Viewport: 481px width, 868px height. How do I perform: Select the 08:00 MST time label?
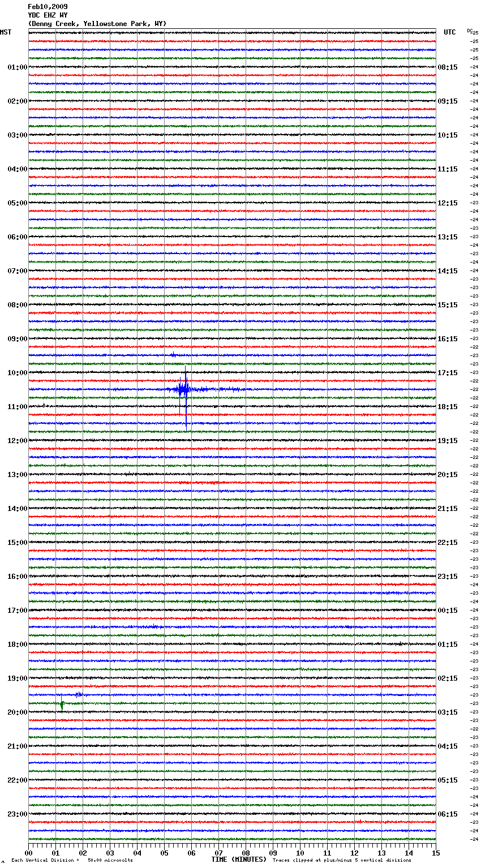(x=17, y=305)
